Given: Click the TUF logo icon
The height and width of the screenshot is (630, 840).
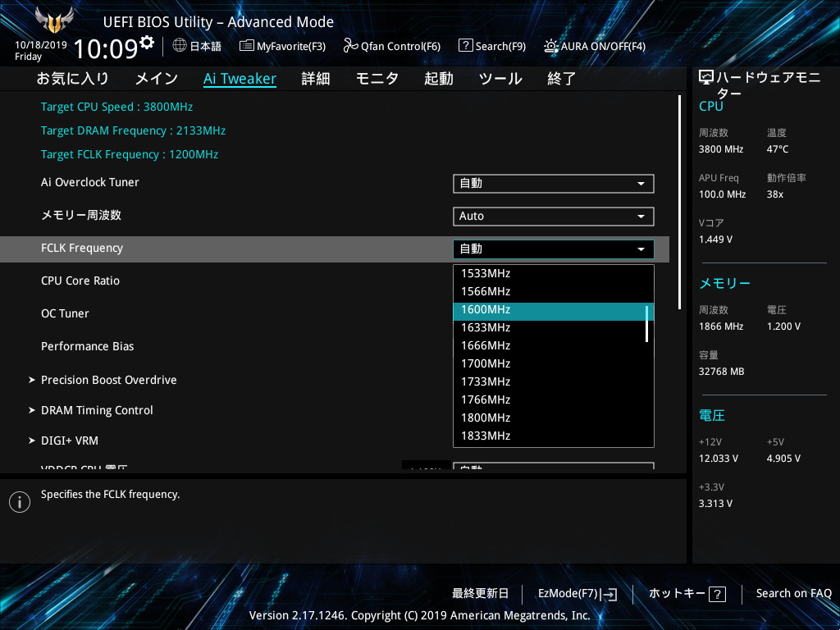Looking at the screenshot, I should [x=54, y=20].
